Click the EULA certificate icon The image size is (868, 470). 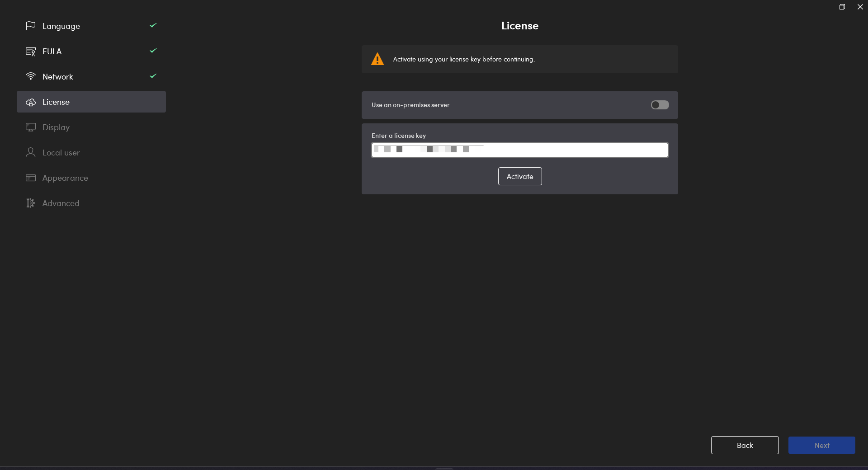coord(30,52)
